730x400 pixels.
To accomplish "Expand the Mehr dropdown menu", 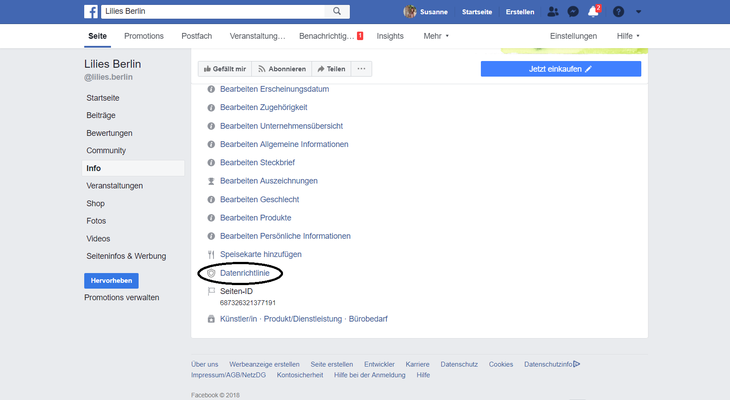I will [436, 36].
